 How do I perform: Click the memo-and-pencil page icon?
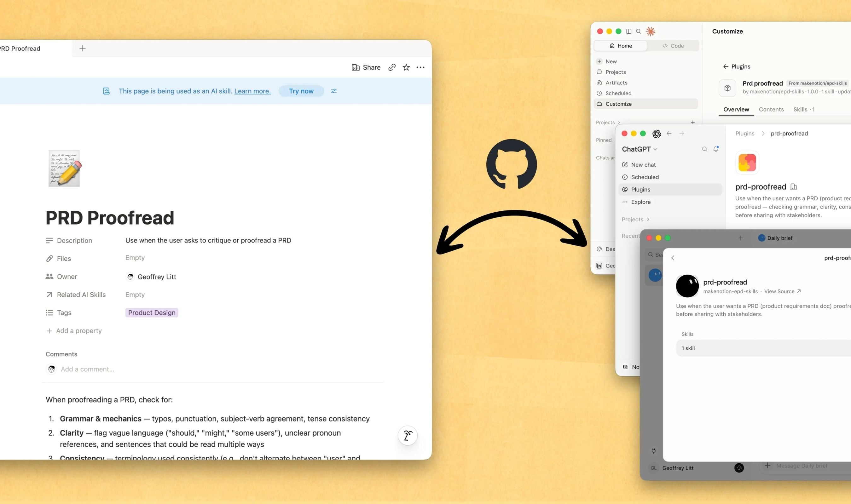[65, 168]
